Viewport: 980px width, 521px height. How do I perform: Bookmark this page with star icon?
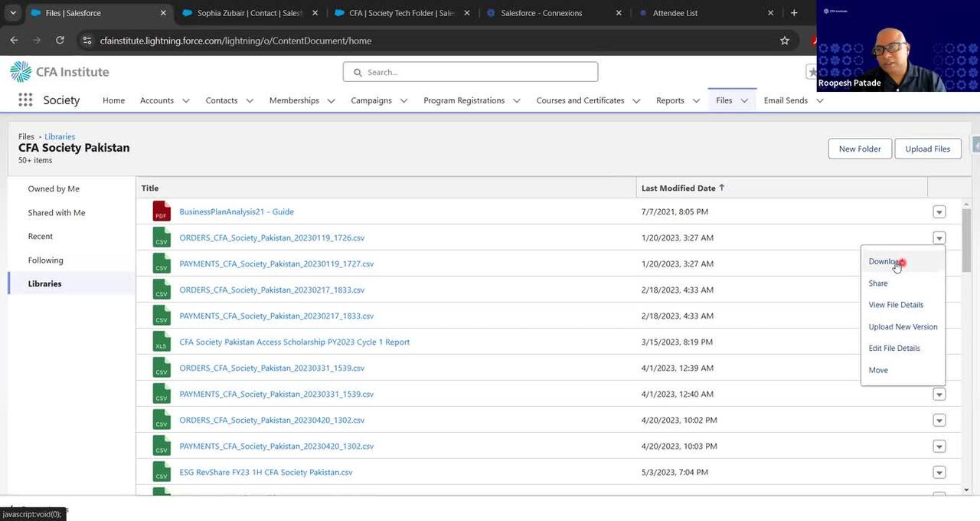pos(785,41)
